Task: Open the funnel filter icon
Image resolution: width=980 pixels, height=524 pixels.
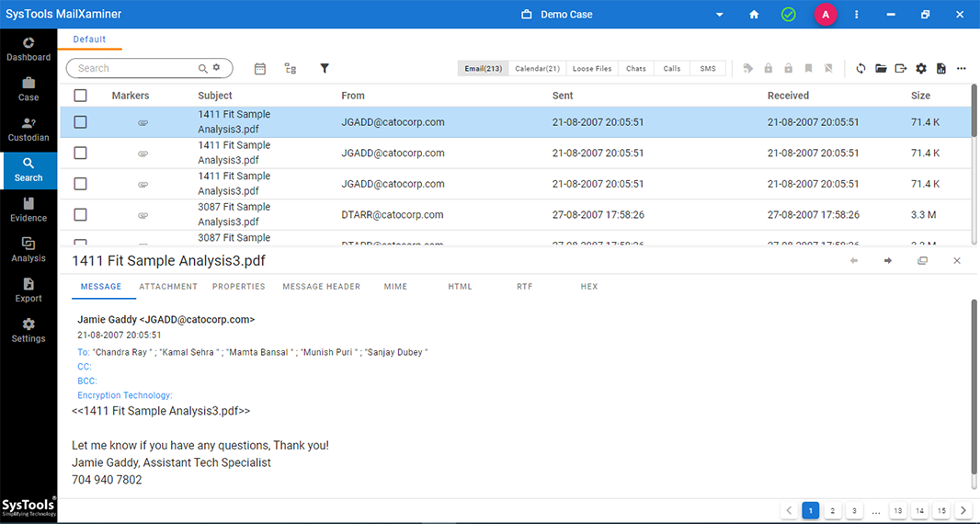Action: click(x=325, y=69)
